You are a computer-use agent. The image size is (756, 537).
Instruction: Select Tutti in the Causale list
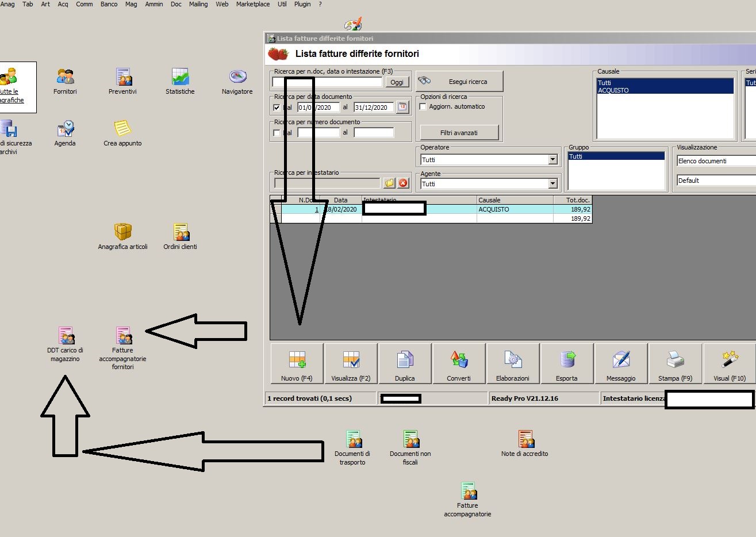click(665, 83)
